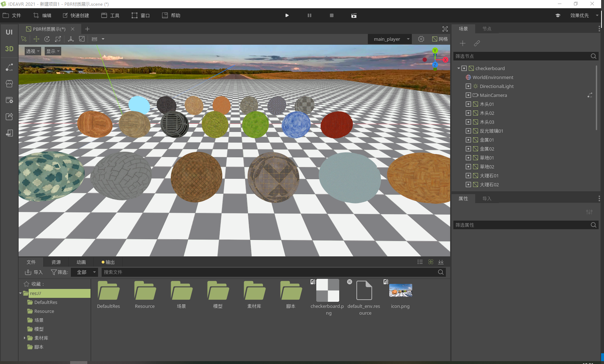
Task: Click the tutorial graduation cap icon
Action: click(x=558, y=15)
